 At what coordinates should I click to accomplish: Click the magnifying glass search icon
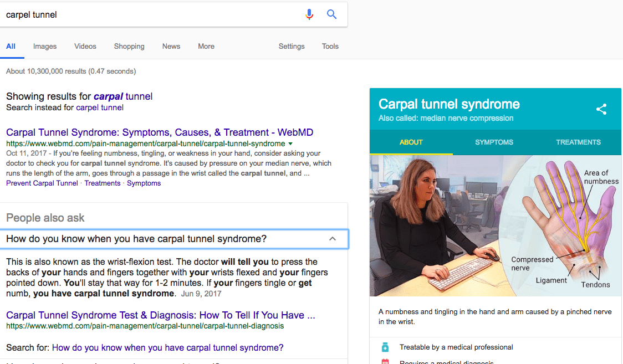(331, 14)
